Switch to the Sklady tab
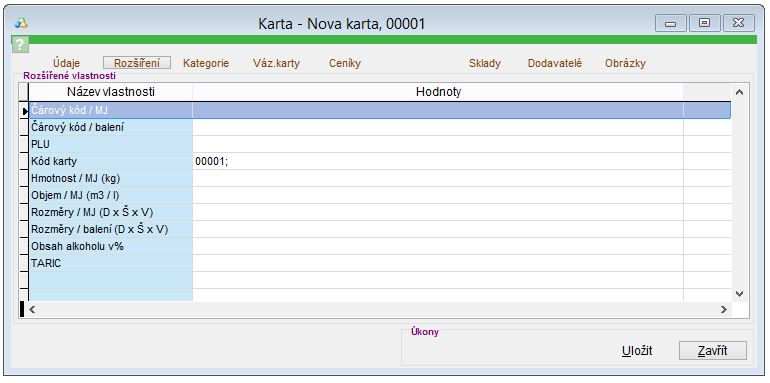The height and width of the screenshot is (383, 770). 485,63
